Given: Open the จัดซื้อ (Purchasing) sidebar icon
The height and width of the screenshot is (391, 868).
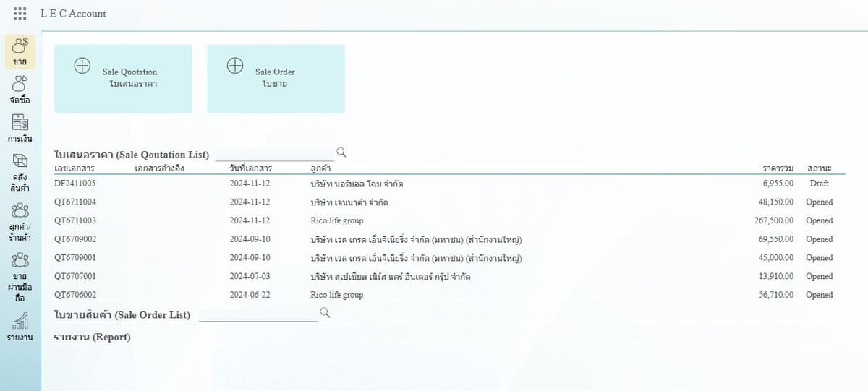Looking at the screenshot, I should click(20, 90).
